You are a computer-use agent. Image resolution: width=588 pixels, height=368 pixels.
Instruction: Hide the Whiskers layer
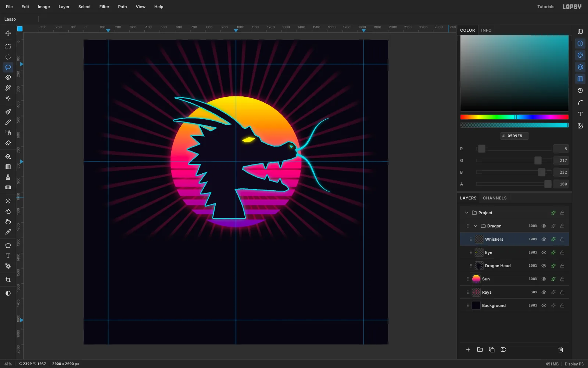pyautogui.click(x=544, y=239)
